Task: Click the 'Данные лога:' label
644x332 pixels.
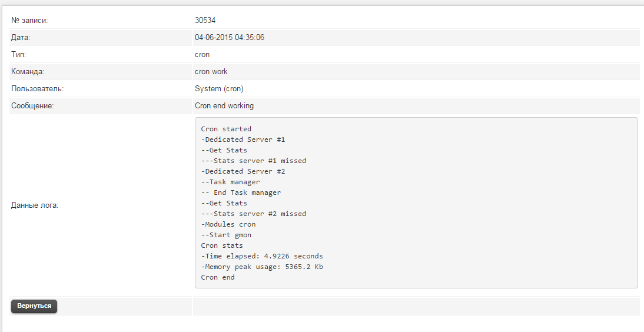Action: [x=35, y=205]
